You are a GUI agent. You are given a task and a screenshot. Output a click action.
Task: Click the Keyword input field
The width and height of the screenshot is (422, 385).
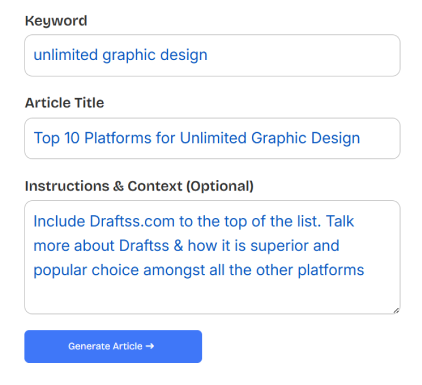[212, 55]
